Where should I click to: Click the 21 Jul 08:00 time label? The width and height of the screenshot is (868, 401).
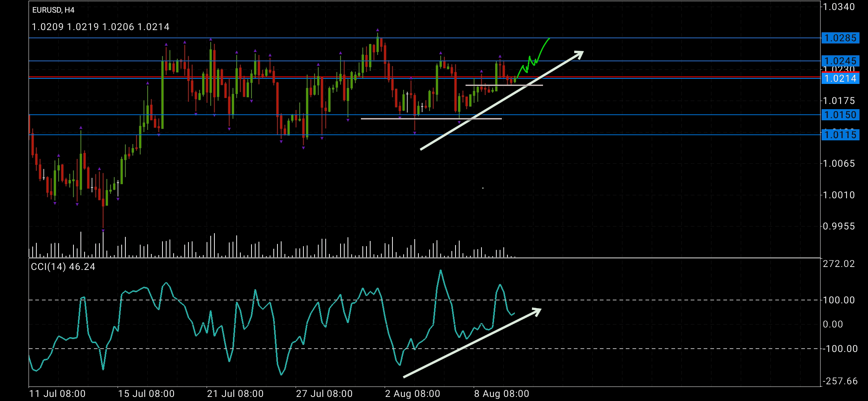[x=235, y=394]
